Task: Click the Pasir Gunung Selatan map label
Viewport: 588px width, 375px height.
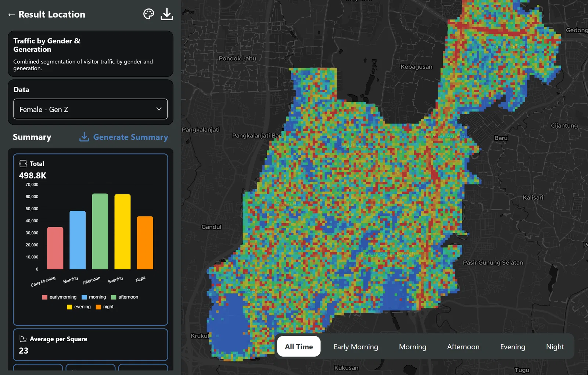Action: tap(493, 263)
